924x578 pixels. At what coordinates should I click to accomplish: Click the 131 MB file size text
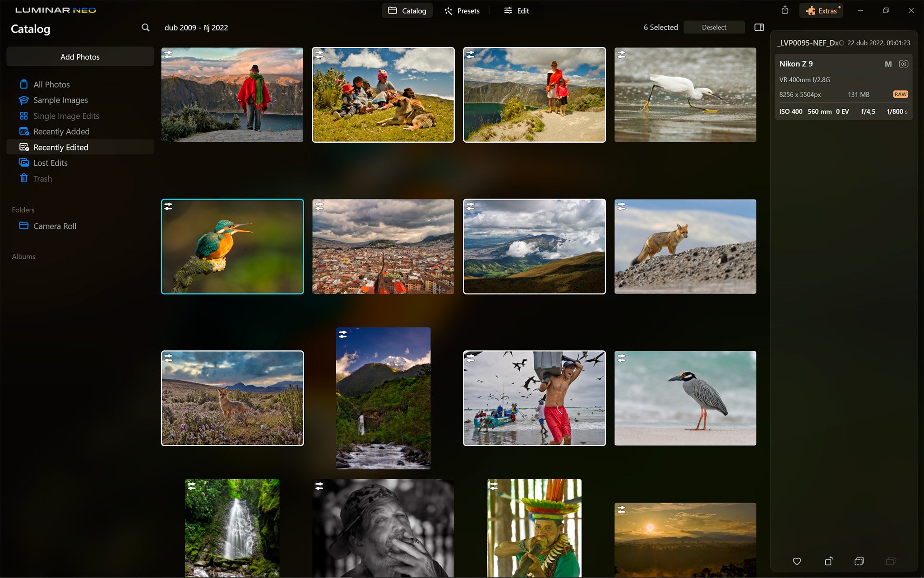tap(858, 94)
